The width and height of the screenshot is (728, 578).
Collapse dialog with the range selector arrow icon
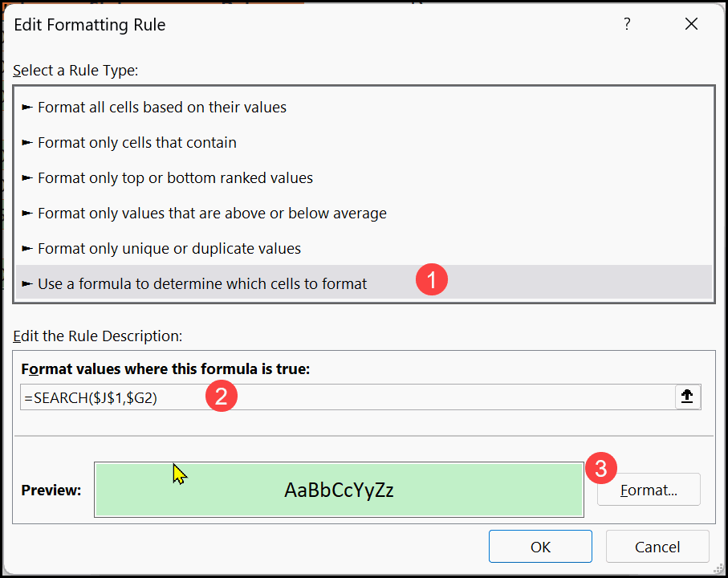[687, 397]
